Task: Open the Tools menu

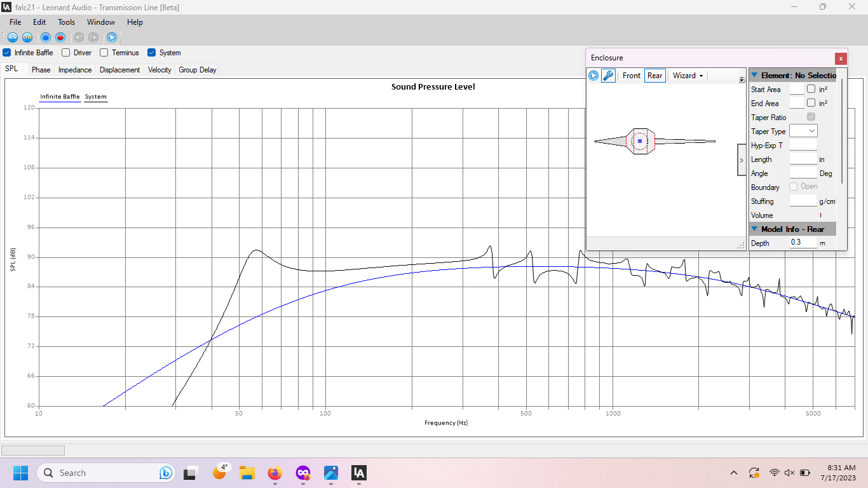Action: 67,22
